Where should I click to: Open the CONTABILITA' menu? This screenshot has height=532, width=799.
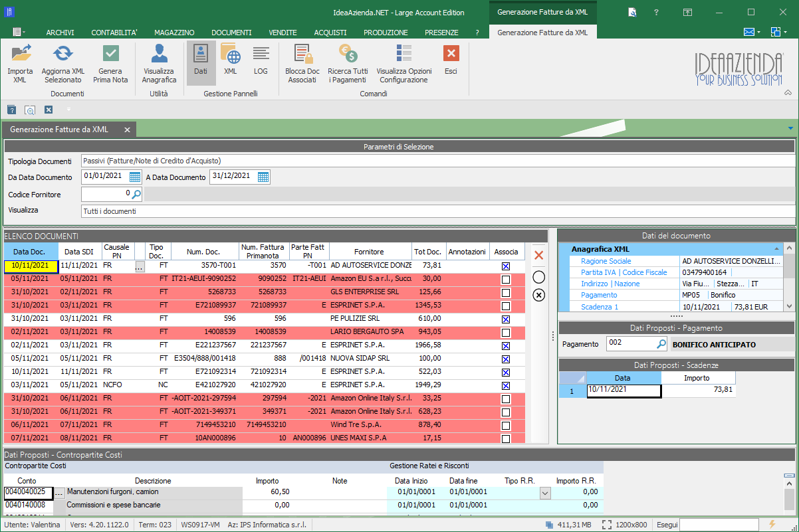tap(114, 33)
